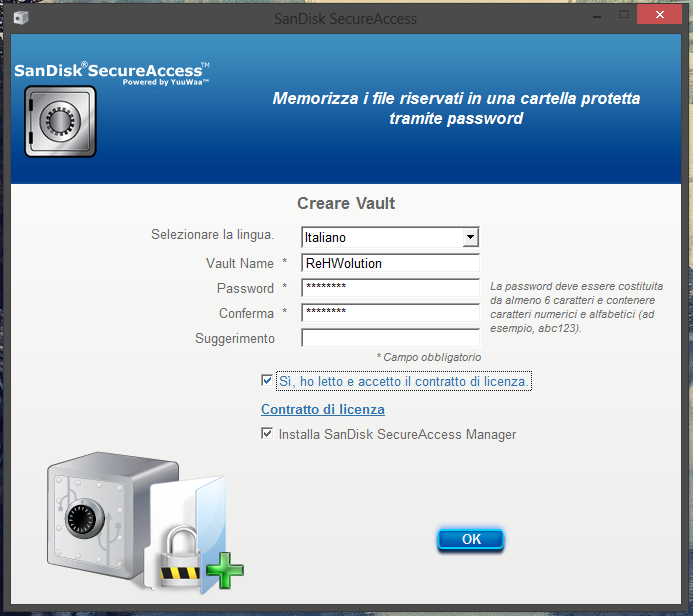Click the Vault Name input field
The height and width of the screenshot is (616, 693).
pos(390,263)
